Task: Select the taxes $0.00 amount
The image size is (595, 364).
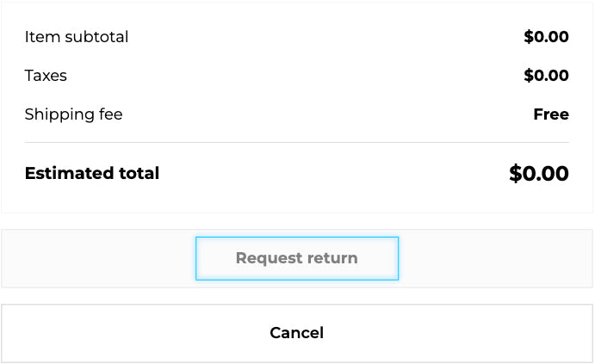Action: coord(546,76)
